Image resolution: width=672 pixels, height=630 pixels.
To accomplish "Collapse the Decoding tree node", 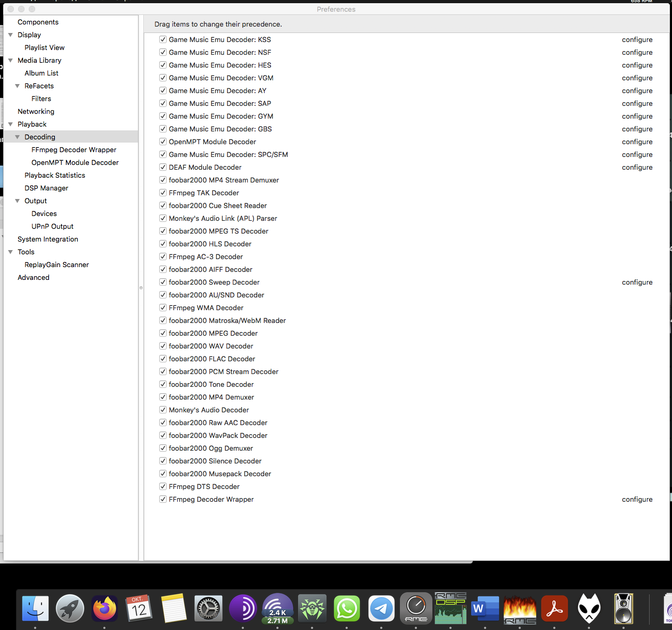I will (17, 137).
